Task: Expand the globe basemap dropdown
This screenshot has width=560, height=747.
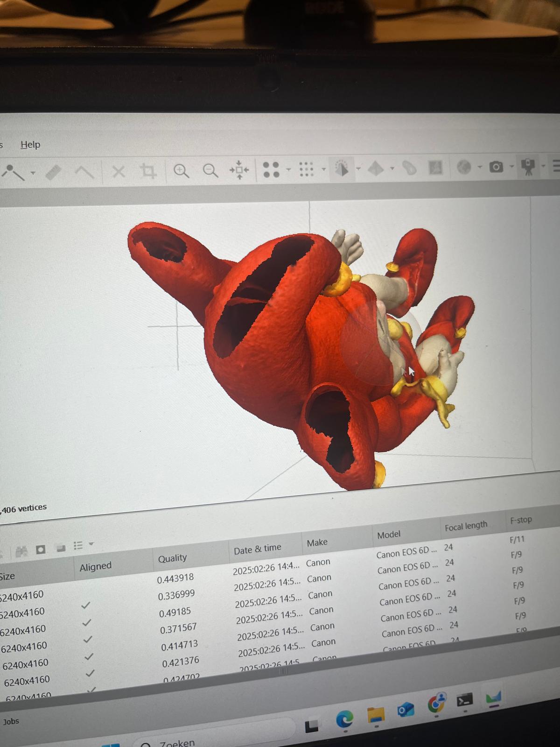Action: pos(479,167)
